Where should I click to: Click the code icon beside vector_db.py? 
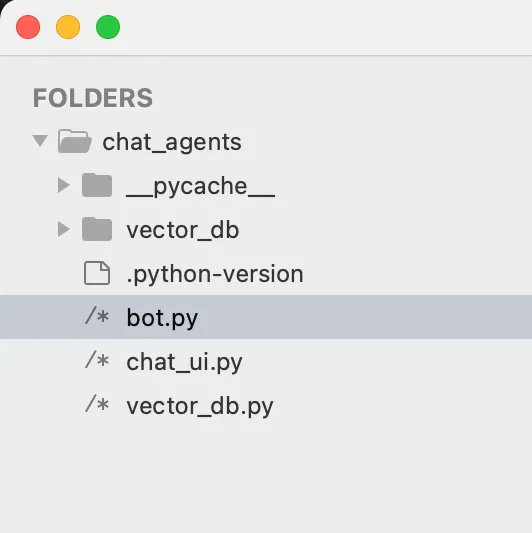tap(97, 405)
